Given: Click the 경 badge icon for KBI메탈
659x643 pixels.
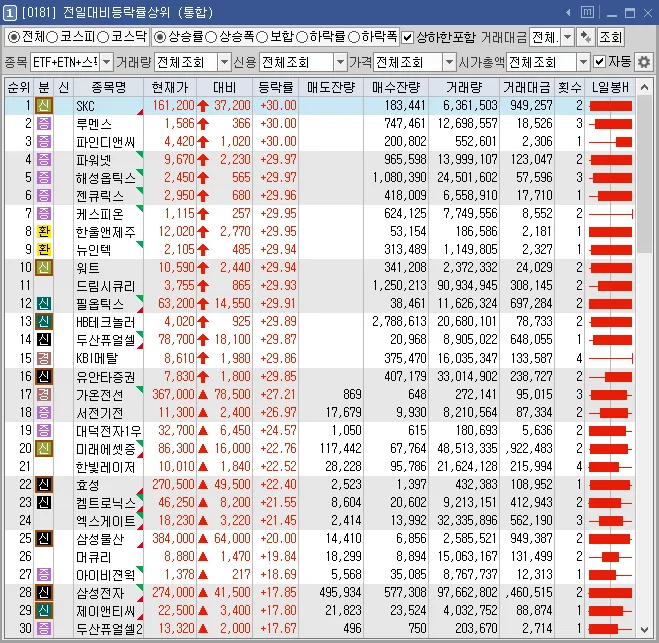Looking at the screenshot, I should point(44,358).
